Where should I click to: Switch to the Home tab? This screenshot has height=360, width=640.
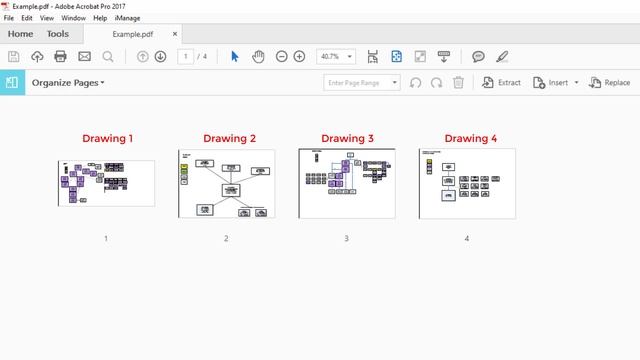coord(20,34)
